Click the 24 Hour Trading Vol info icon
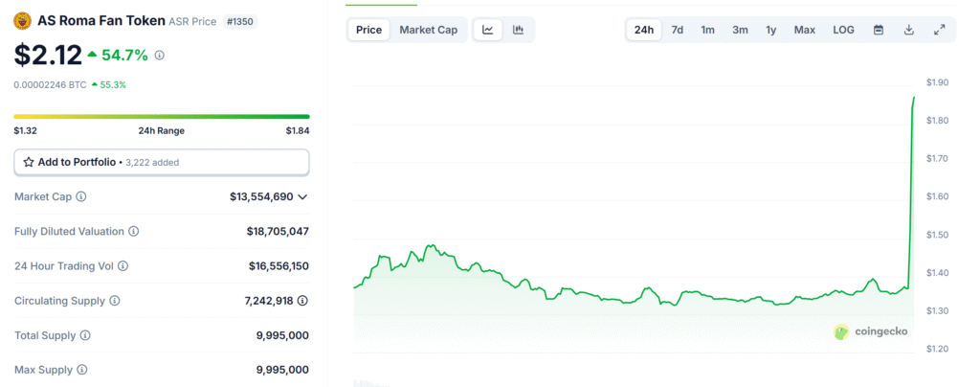The height and width of the screenshot is (387, 980). tap(123, 265)
